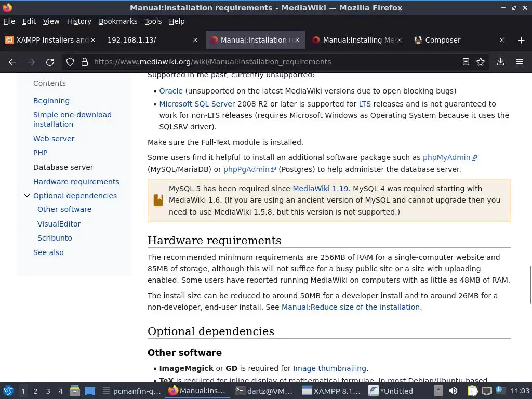Image resolution: width=532 pixels, height=399 pixels.
Task: Switch to virtual desktop 3
Action: [x=48, y=391]
